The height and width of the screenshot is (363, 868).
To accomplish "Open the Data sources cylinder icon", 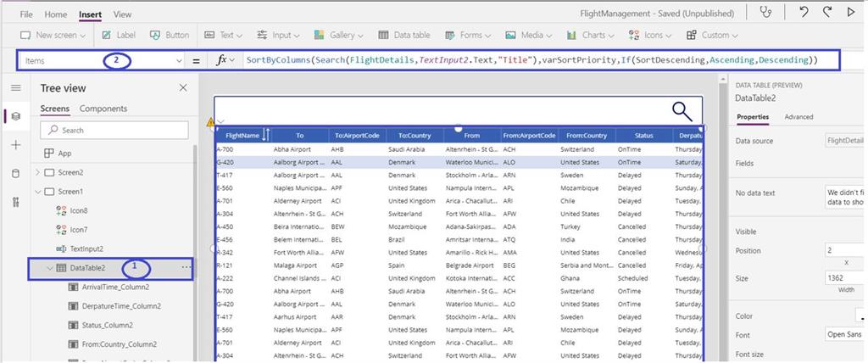I will coord(15,174).
